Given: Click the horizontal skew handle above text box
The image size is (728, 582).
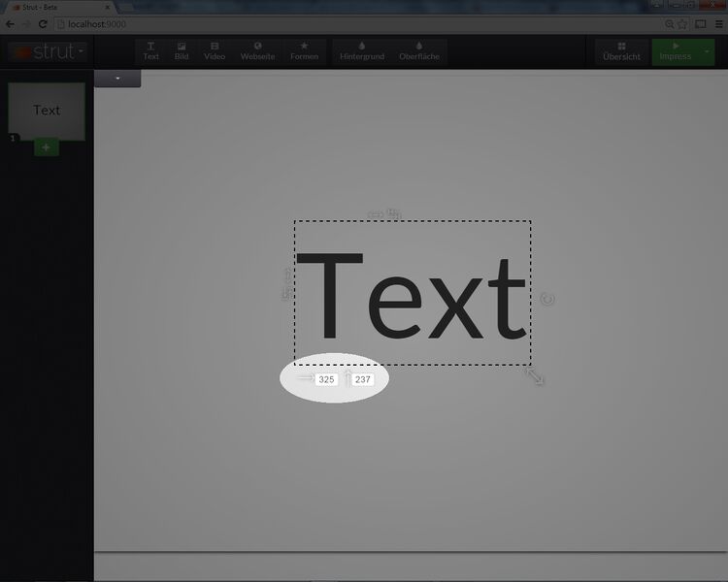Looking at the screenshot, I should click(x=376, y=214).
